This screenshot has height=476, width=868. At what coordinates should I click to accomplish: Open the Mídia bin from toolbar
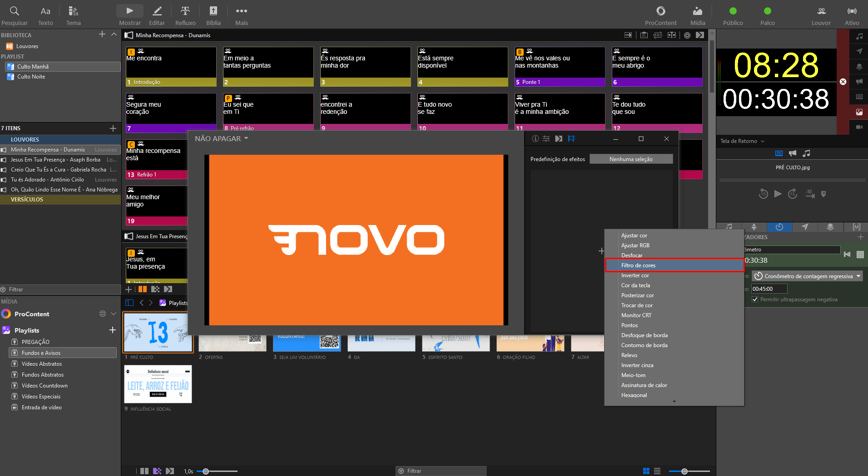point(698,15)
